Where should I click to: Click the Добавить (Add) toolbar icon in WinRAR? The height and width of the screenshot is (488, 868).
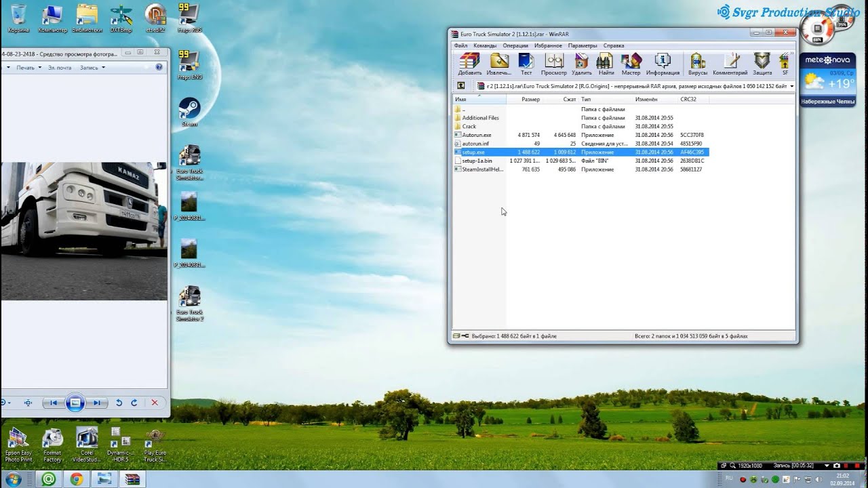(x=469, y=64)
